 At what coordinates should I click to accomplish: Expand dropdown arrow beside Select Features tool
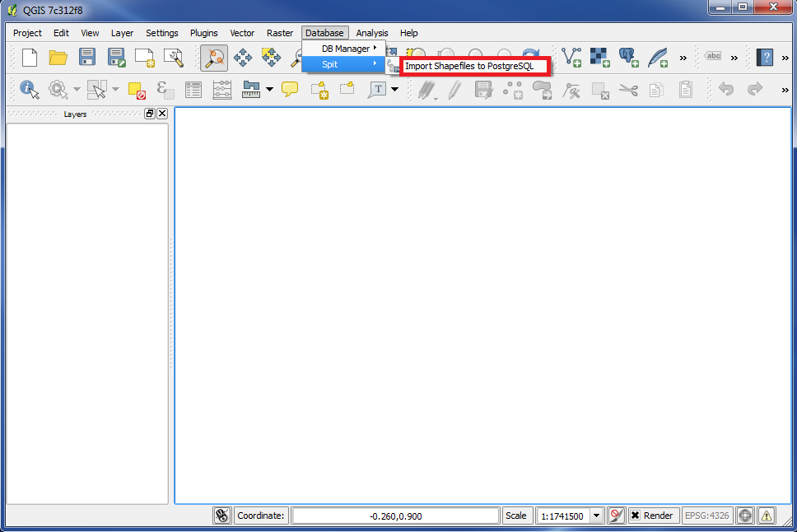point(115,90)
